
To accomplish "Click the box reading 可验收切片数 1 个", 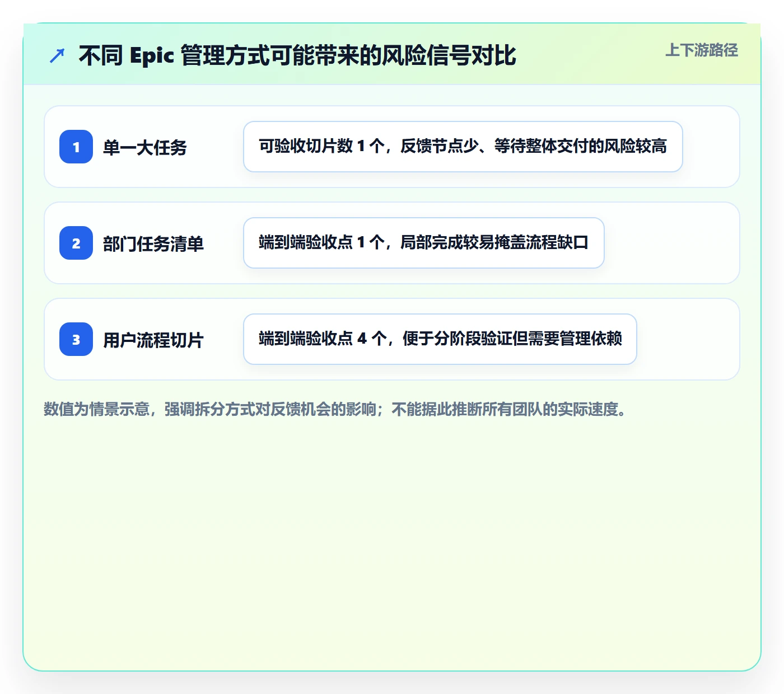I will coord(463,147).
